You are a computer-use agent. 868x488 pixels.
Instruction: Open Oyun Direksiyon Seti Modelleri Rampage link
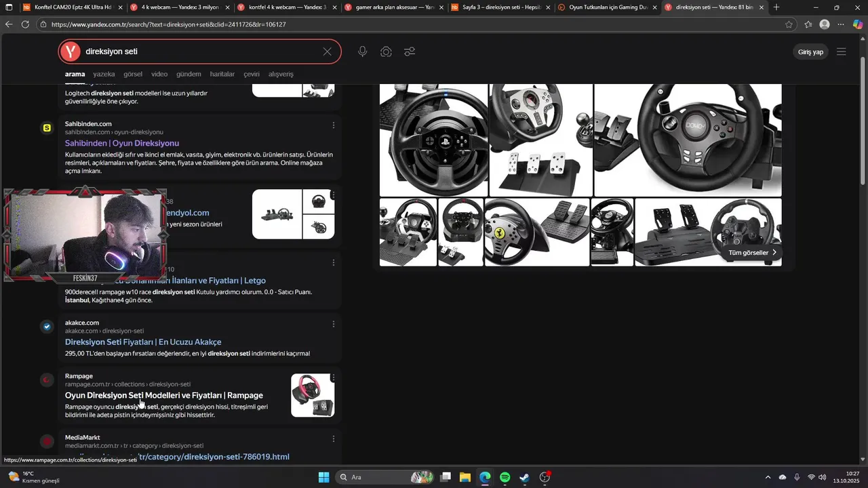(164, 395)
